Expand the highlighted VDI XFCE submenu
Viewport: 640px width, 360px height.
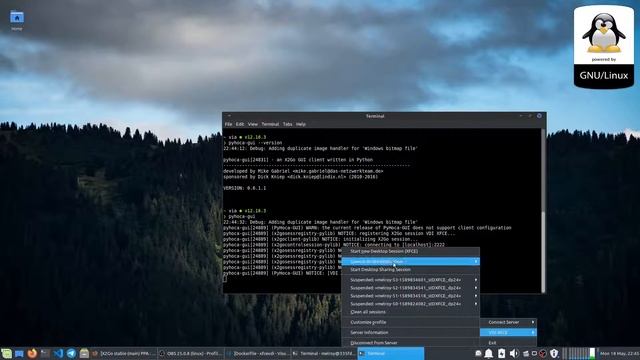[x=508, y=333]
